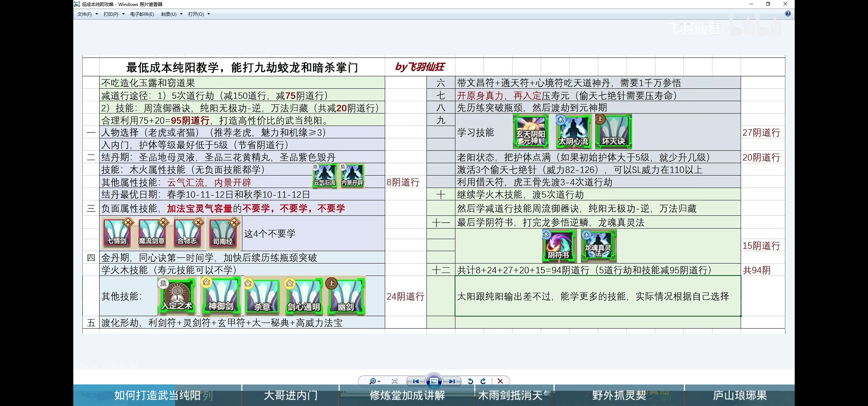Click the red label 20阴道行
Screen dimensions: 868x406
(761, 158)
